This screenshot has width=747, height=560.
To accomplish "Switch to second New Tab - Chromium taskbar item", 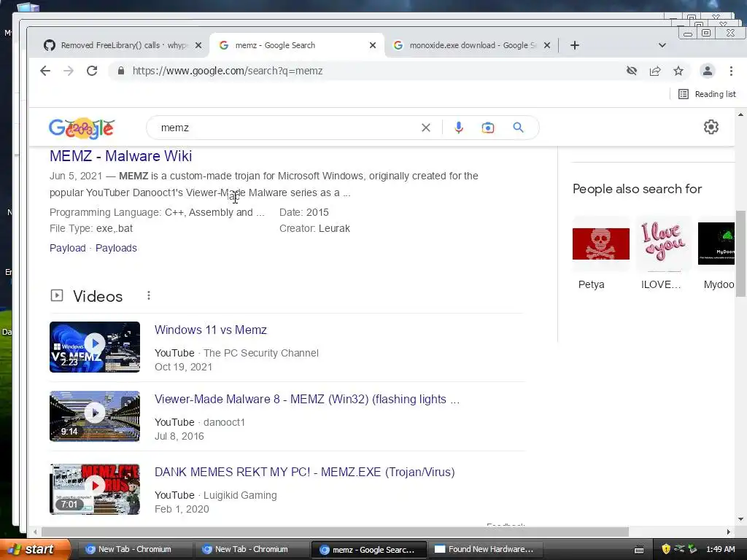I will point(252,550).
